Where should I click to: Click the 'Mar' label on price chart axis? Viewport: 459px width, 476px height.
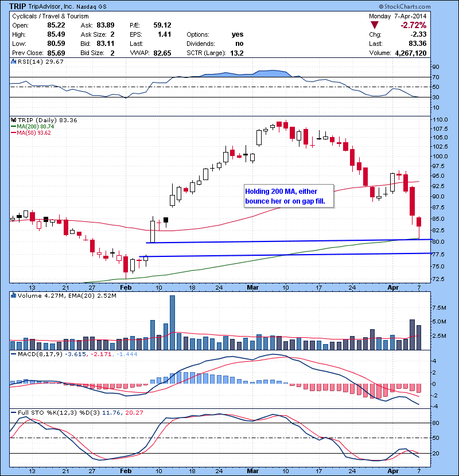(253, 287)
